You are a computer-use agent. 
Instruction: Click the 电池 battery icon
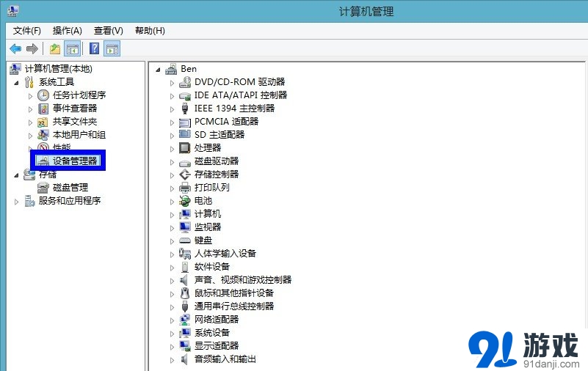[185, 201]
